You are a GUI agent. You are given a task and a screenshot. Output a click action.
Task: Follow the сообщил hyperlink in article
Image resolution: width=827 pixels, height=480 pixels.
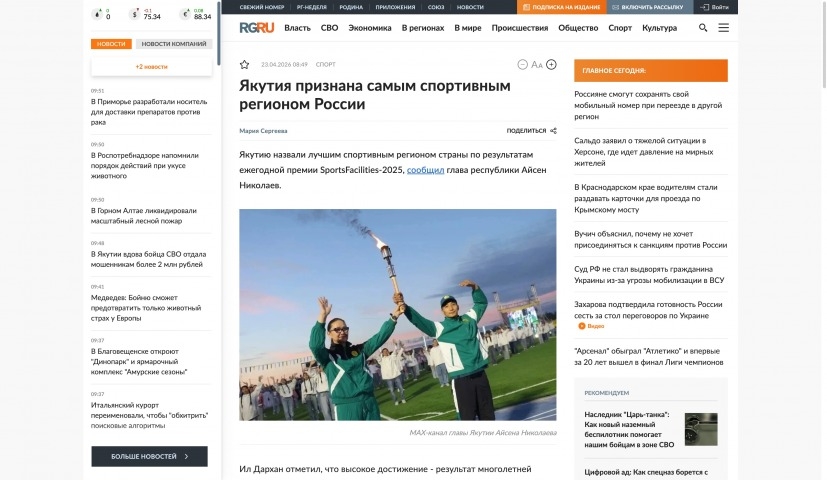(x=425, y=170)
